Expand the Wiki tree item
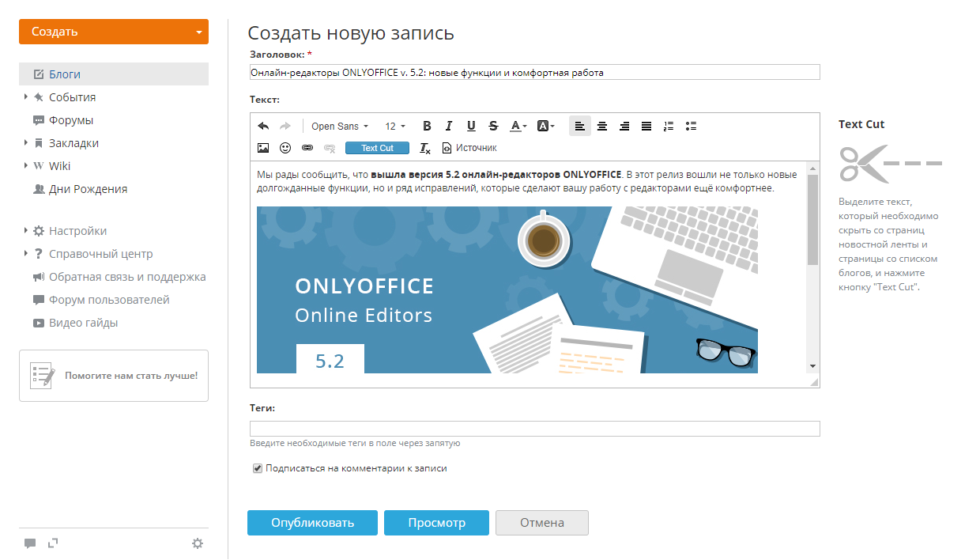The height and width of the screenshot is (560, 980). click(26, 165)
